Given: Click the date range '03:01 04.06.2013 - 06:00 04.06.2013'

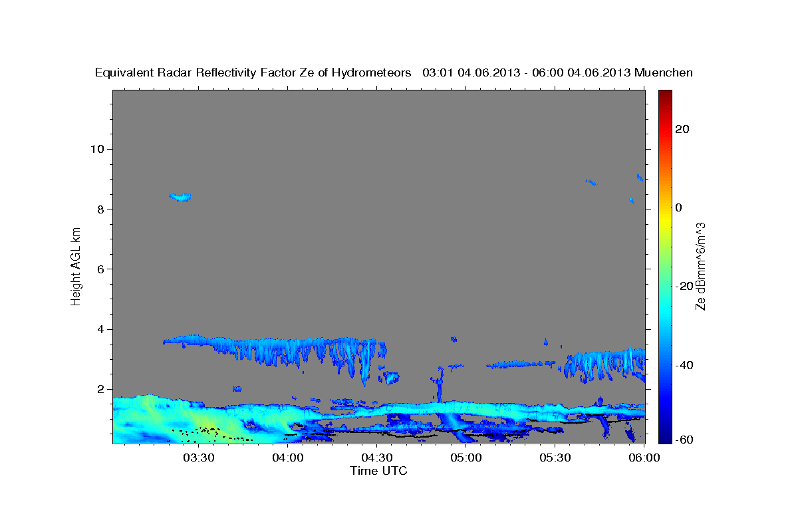Looking at the screenshot, I should coord(527,72).
